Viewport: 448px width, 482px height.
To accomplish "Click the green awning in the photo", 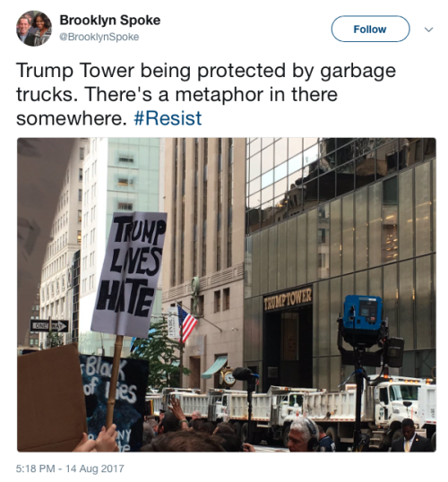I will [215, 366].
